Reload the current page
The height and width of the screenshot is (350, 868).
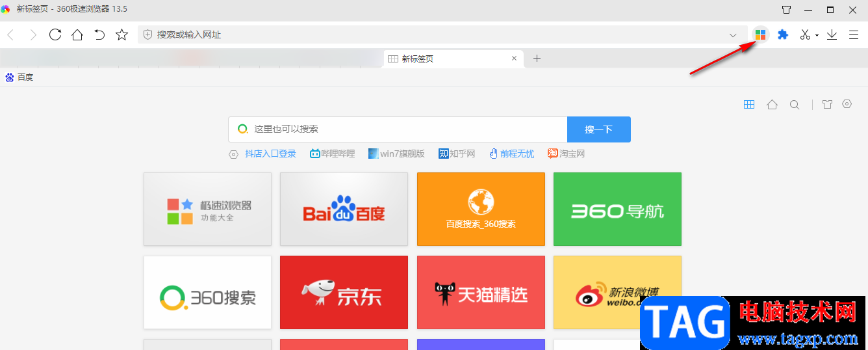pos(55,35)
